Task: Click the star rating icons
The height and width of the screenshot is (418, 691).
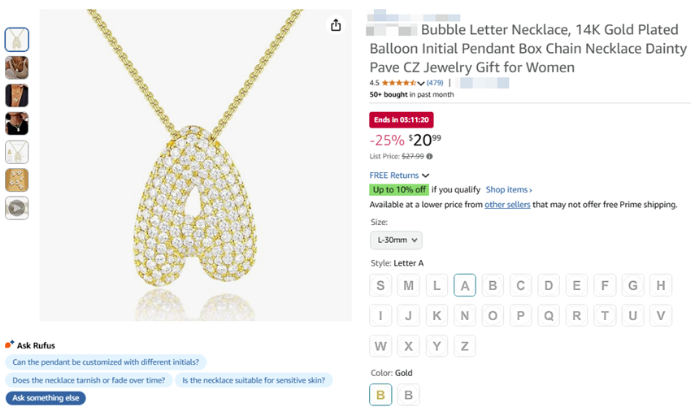Action: pyautogui.click(x=403, y=82)
